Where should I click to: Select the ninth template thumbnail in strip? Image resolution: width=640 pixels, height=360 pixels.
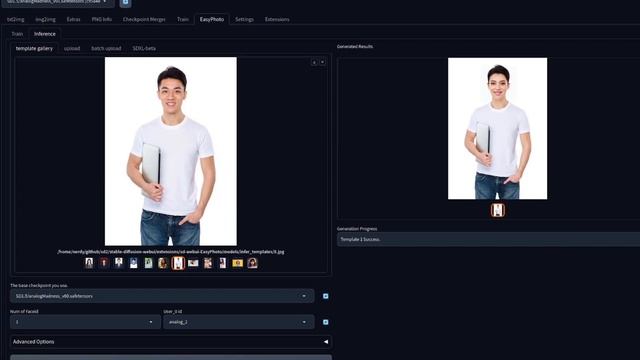(x=208, y=263)
